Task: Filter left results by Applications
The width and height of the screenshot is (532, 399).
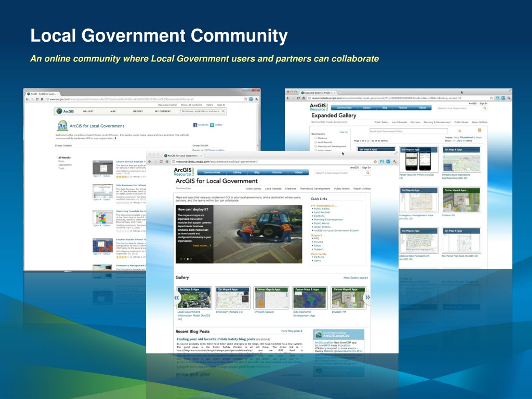Action: (65, 165)
